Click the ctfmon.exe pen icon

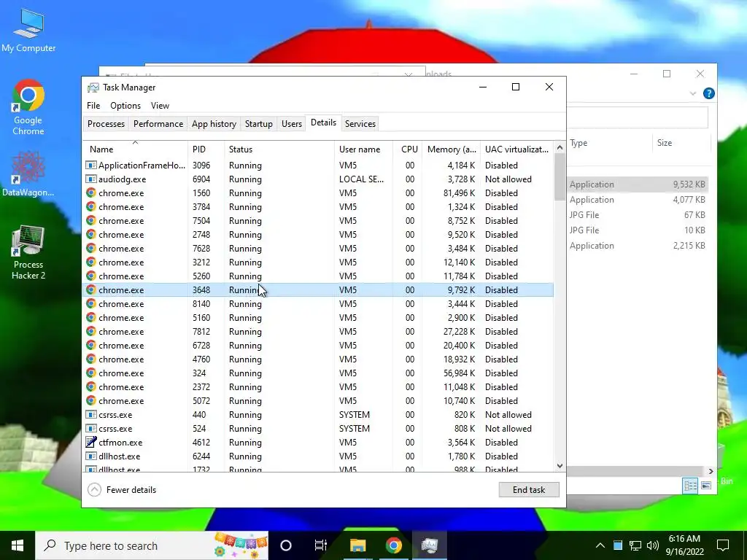point(91,442)
